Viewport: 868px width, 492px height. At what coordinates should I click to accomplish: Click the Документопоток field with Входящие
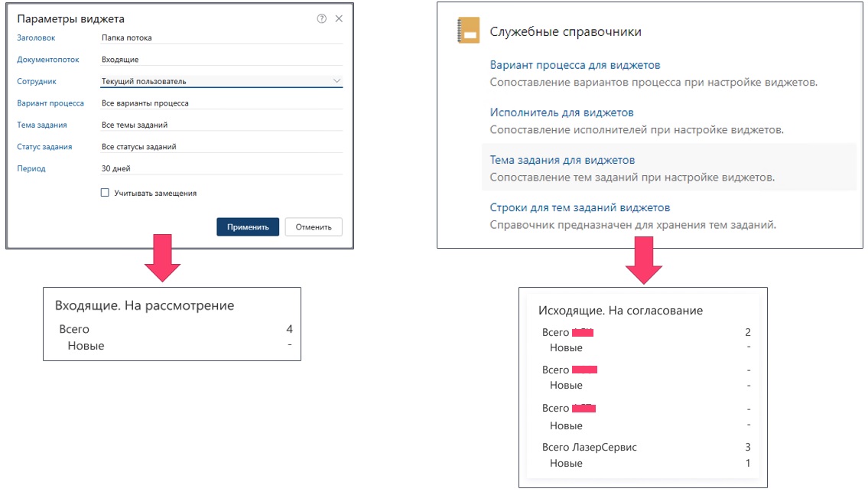tap(220, 59)
